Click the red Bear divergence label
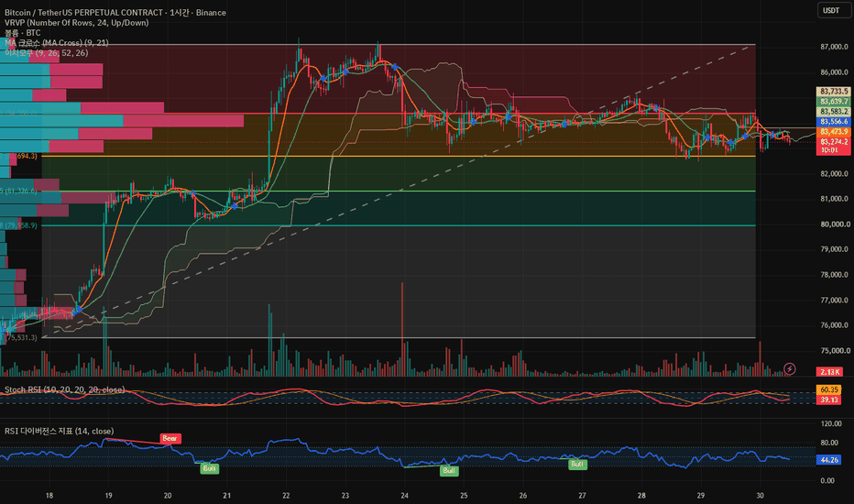 click(170, 439)
